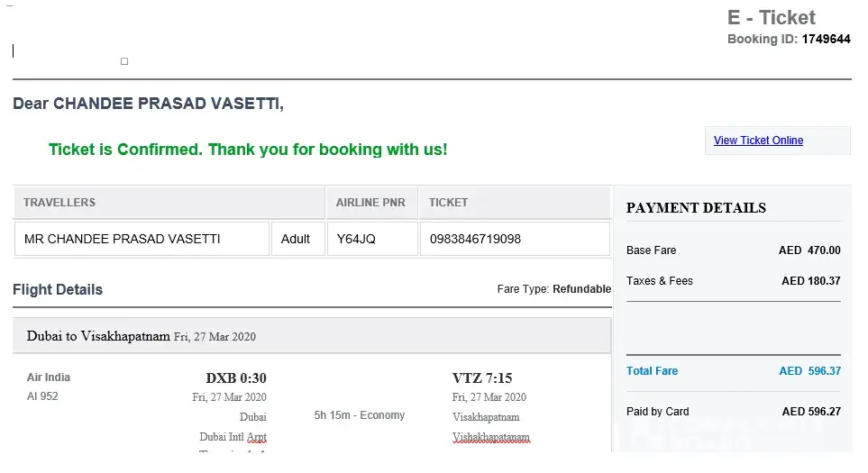Click the Dubai to Visakhapatnam route header

(98, 336)
